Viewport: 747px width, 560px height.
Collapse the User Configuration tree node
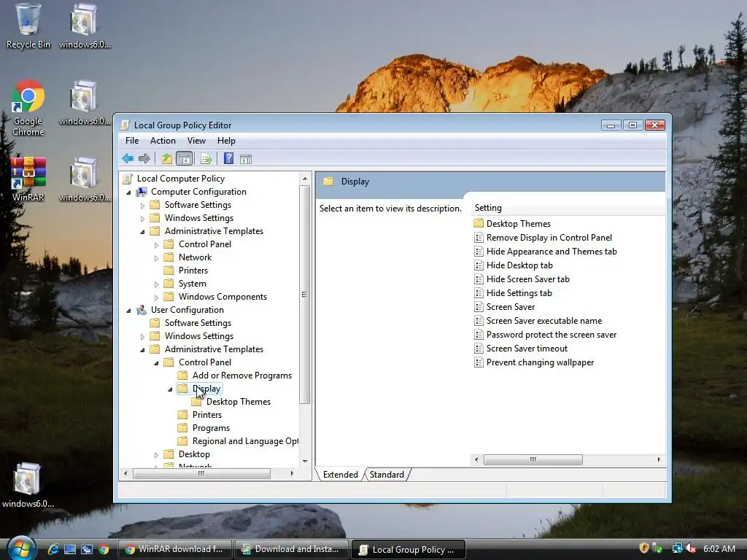pos(128,311)
